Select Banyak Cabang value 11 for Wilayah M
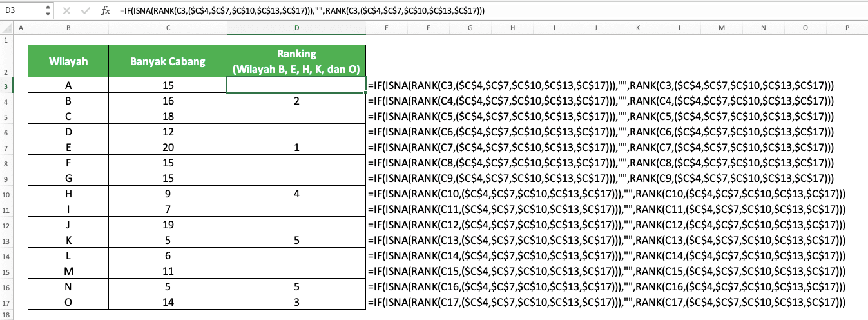 pyautogui.click(x=168, y=272)
